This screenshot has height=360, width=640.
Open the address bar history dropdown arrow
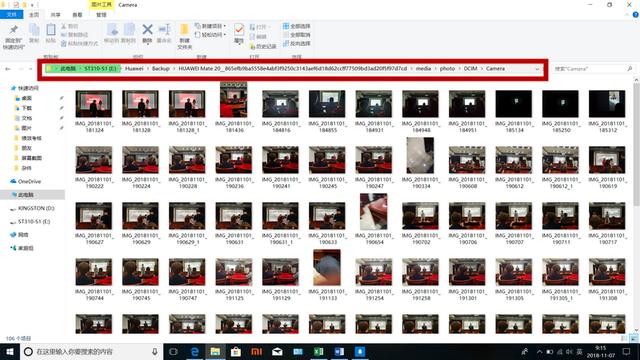[537, 69]
